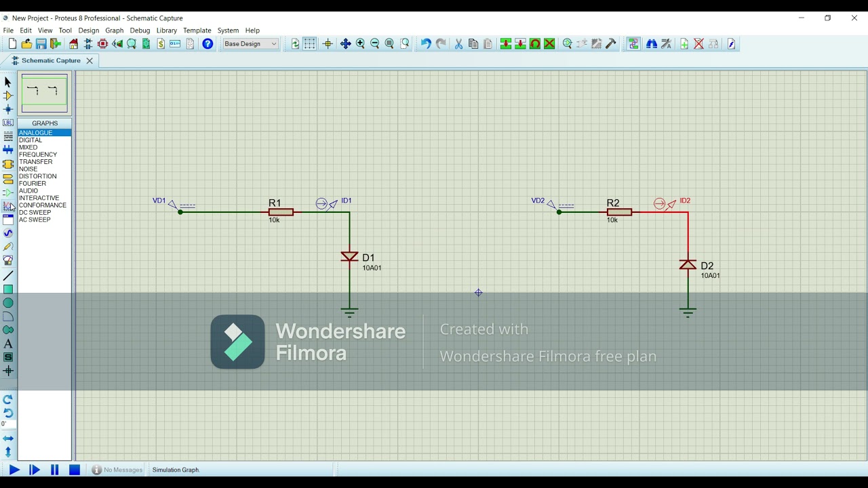Stop the simulation
This screenshot has width=868, height=488.
[x=75, y=470]
